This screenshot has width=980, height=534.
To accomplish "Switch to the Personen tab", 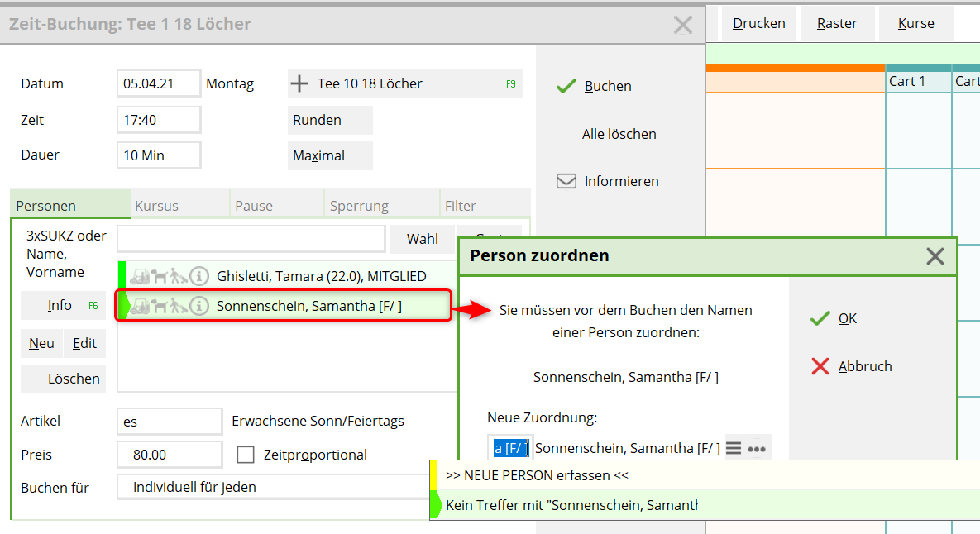I will (x=70, y=206).
